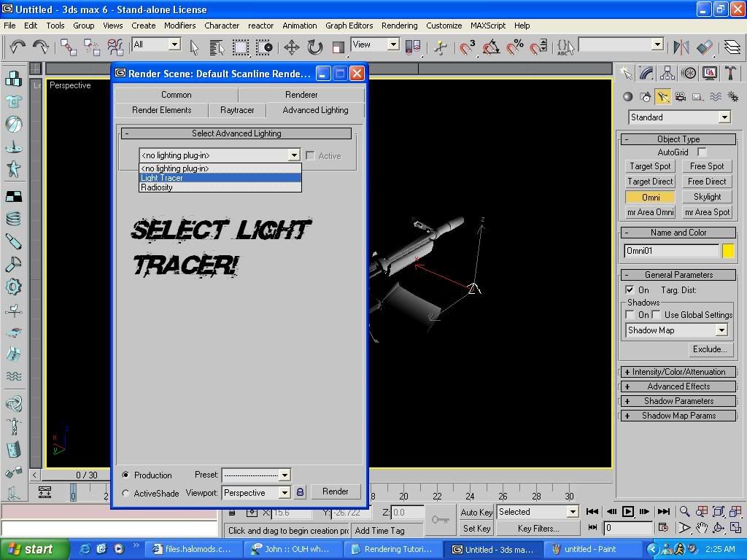Open the Utilities hammer panel tab
Viewport: 747px width, 560px height.
pyautogui.click(x=730, y=73)
